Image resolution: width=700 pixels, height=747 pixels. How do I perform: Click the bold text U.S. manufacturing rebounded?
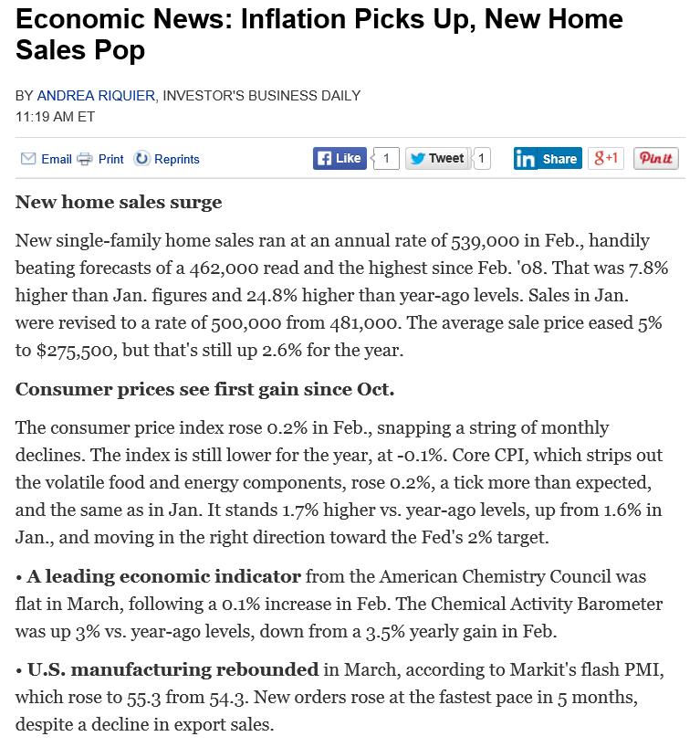[172, 669]
